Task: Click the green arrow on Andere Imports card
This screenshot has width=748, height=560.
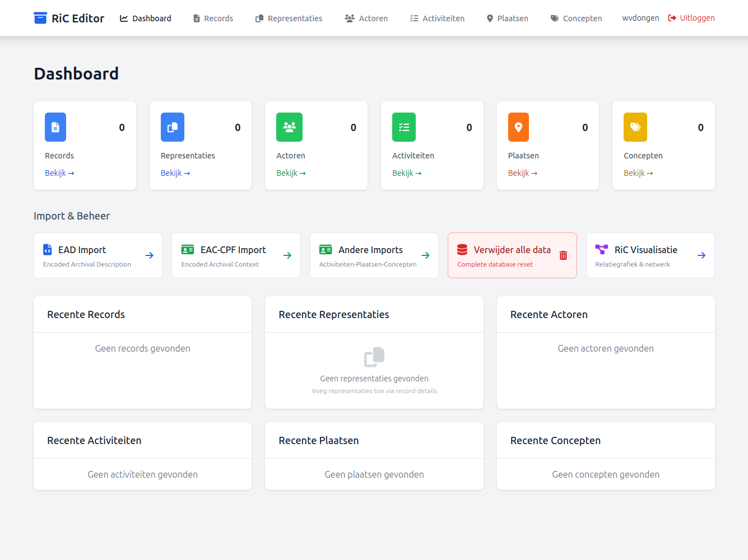Action: pos(426,255)
